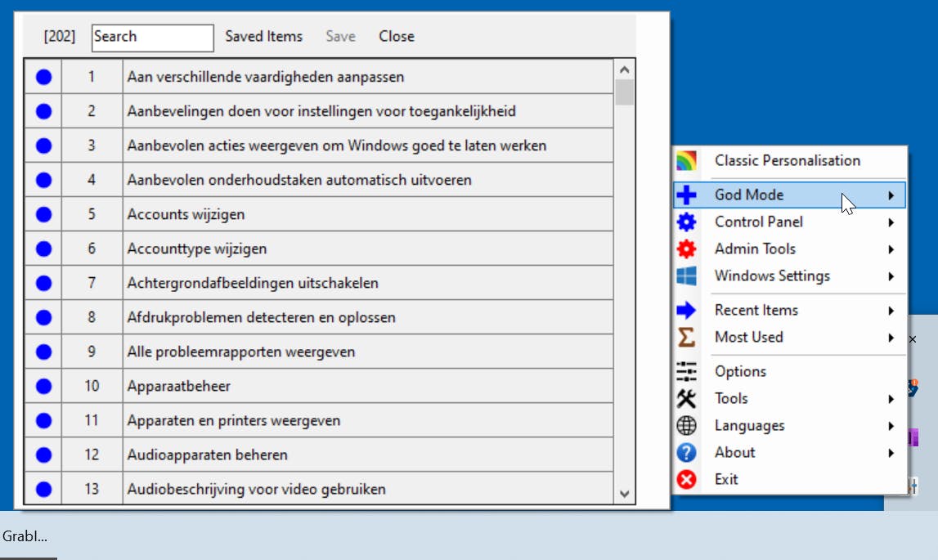Expand the Control Panel submenu arrow
938x560 pixels.
coord(891,222)
